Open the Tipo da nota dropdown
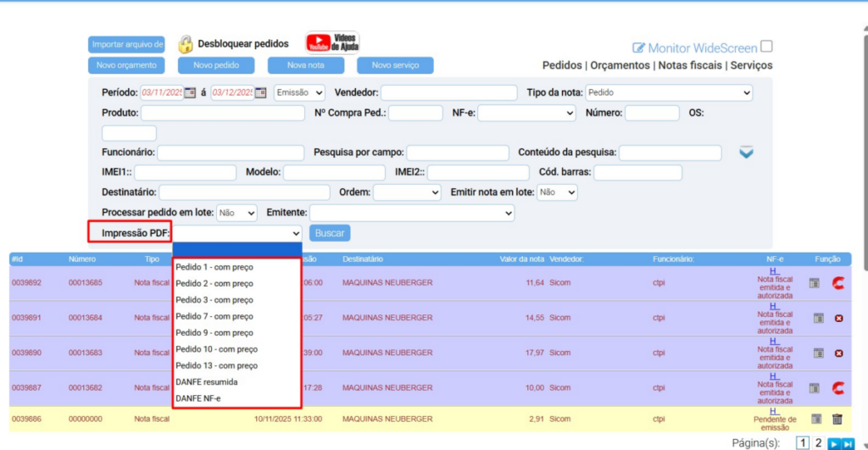 pyautogui.click(x=669, y=92)
